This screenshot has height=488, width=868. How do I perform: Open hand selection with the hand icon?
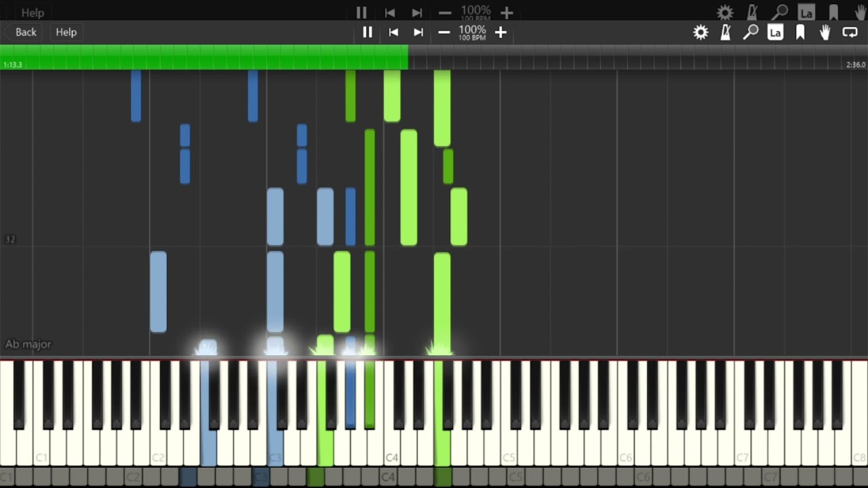click(825, 32)
